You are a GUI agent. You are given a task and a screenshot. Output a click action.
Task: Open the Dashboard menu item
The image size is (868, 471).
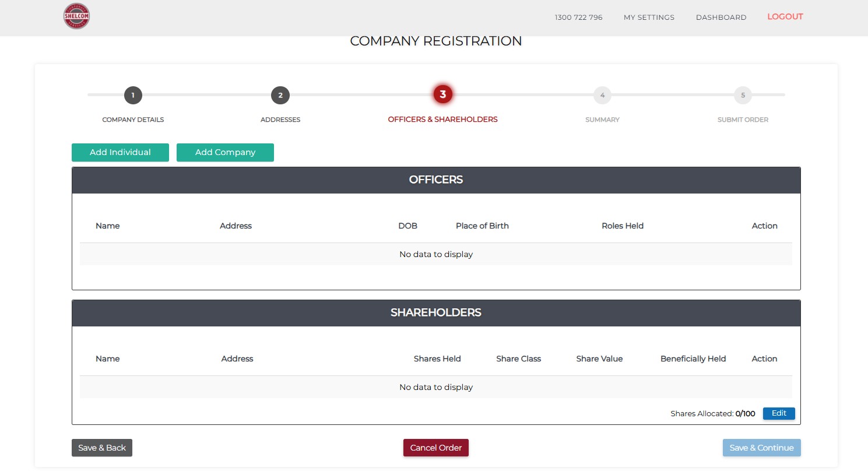(x=721, y=17)
